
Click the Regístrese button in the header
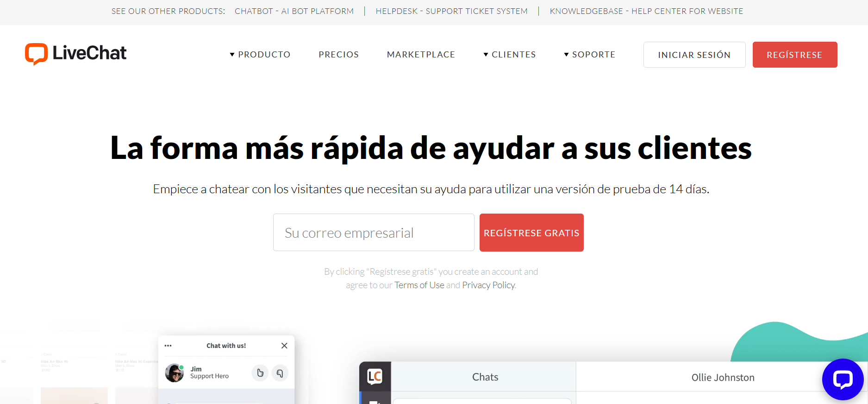[x=794, y=55]
